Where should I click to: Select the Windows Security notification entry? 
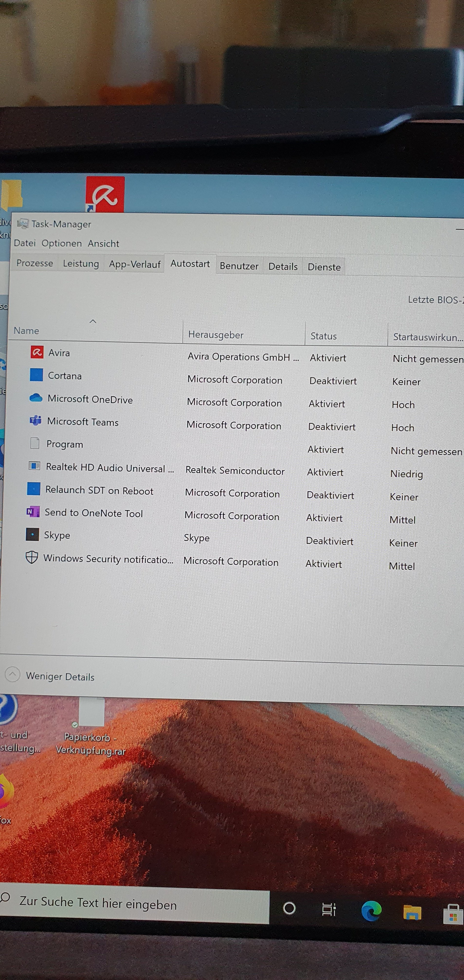[x=108, y=559]
